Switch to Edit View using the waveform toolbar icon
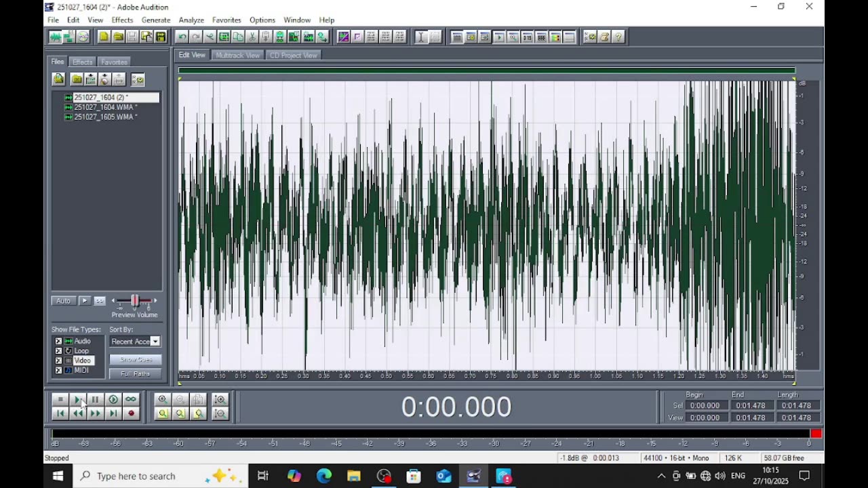Viewport: 868px width, 488px height. click(55, 37)
